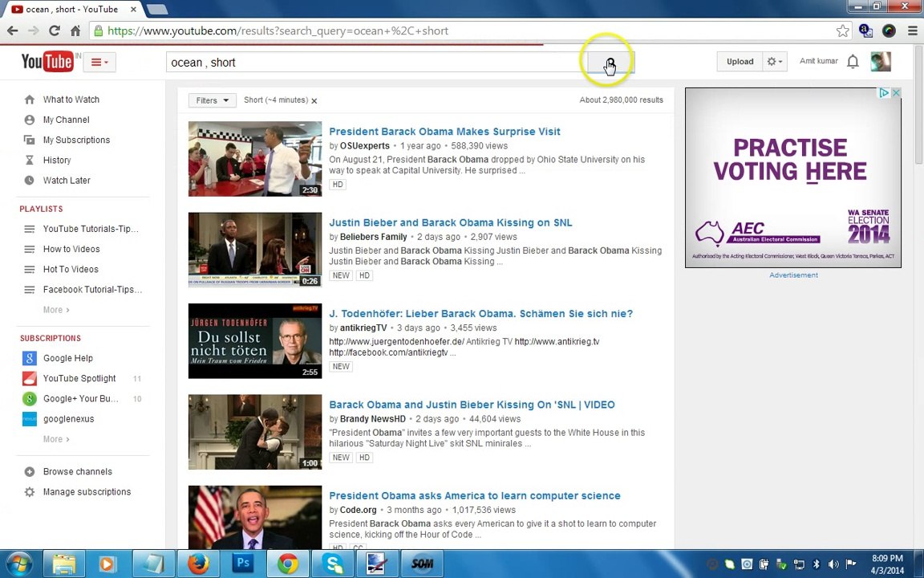Open the Brandy NewsHD channel
The width and height of the screenshot is (924, 578).
[373, 419]
